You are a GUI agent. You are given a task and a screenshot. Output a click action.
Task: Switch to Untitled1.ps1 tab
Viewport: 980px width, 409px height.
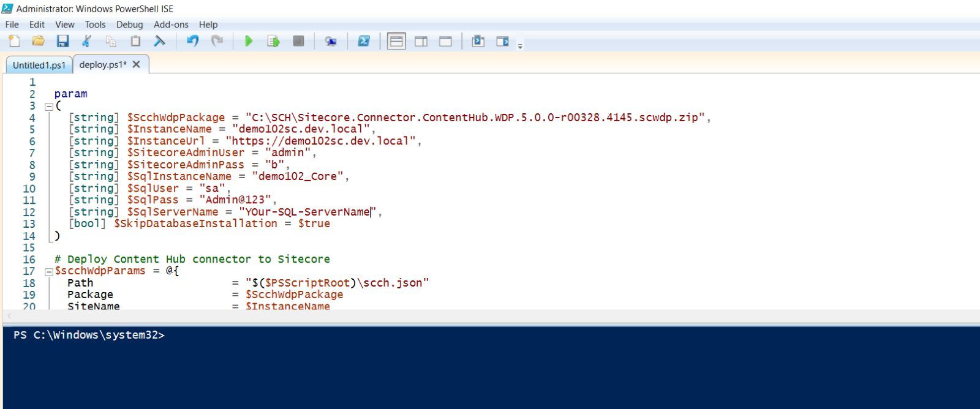[x=39, y=65]
